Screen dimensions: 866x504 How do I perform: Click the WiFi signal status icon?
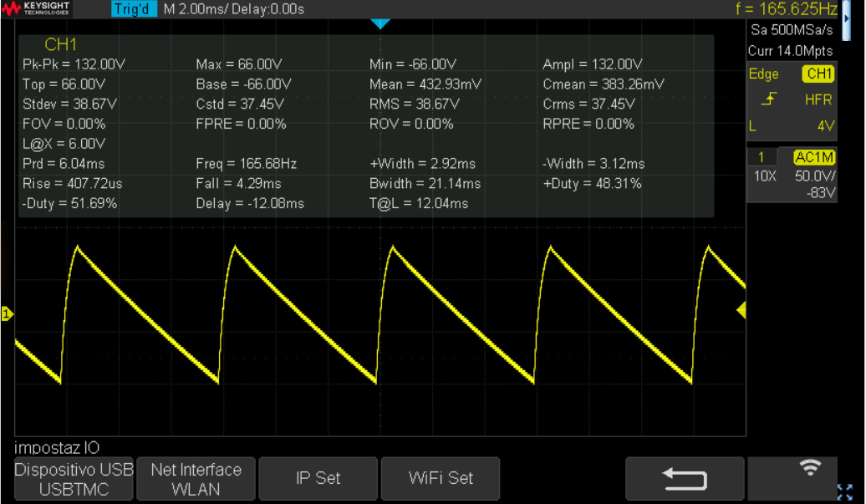click(809, 469)
